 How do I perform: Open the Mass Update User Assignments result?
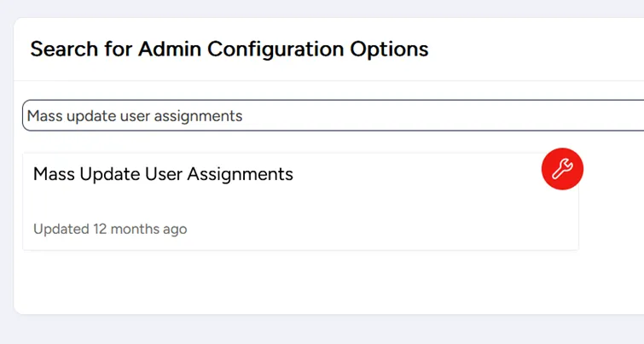(163, 174)
